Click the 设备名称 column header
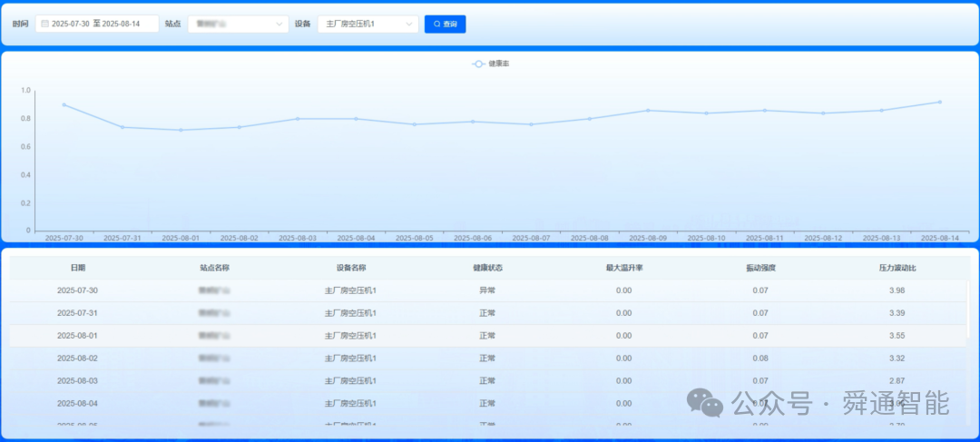Image resolution: width=980 pixels, height=442 pixels. tap(350, 268)
